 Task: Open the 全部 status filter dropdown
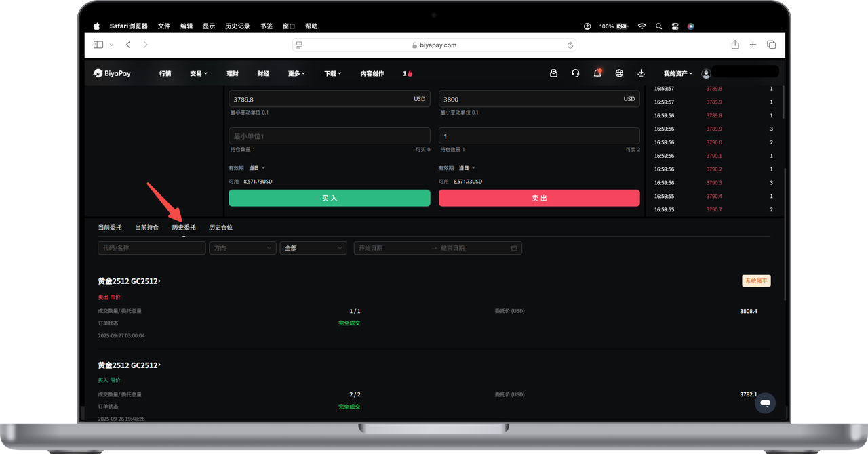313,248
